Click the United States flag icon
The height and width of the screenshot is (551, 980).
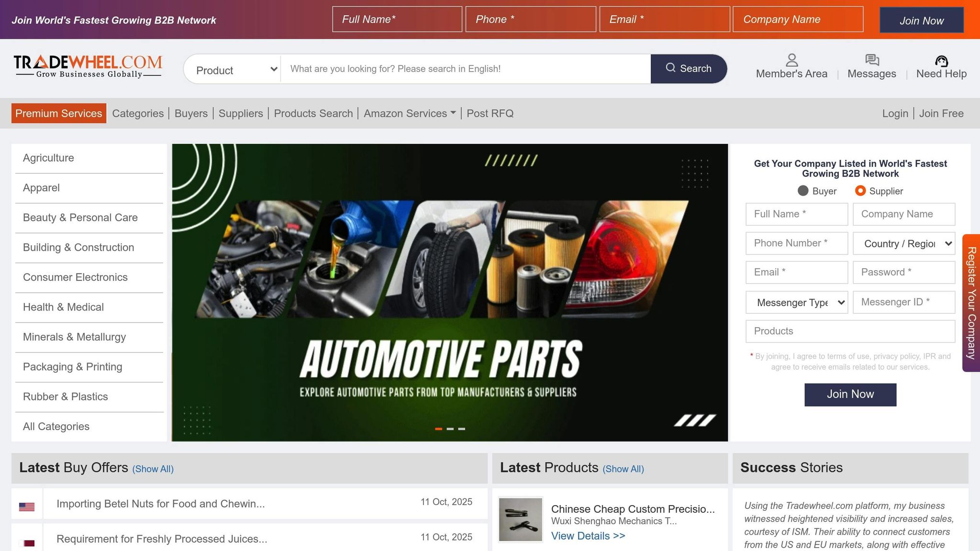pyautogui.click(x=27, y=507)
